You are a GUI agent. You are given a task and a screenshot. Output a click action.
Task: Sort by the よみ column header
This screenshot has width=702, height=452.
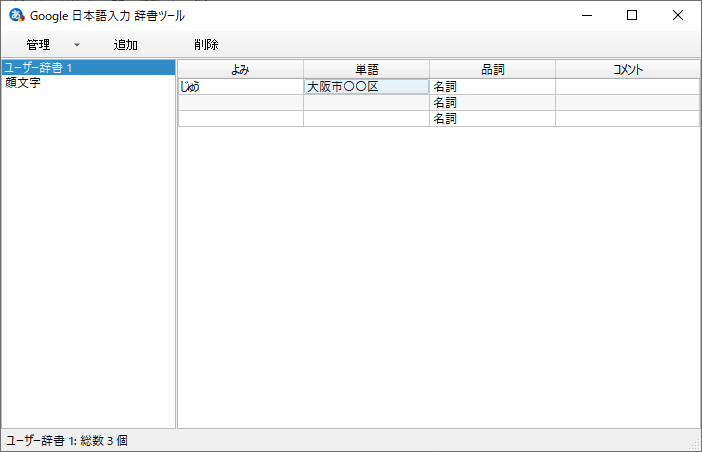241,69
